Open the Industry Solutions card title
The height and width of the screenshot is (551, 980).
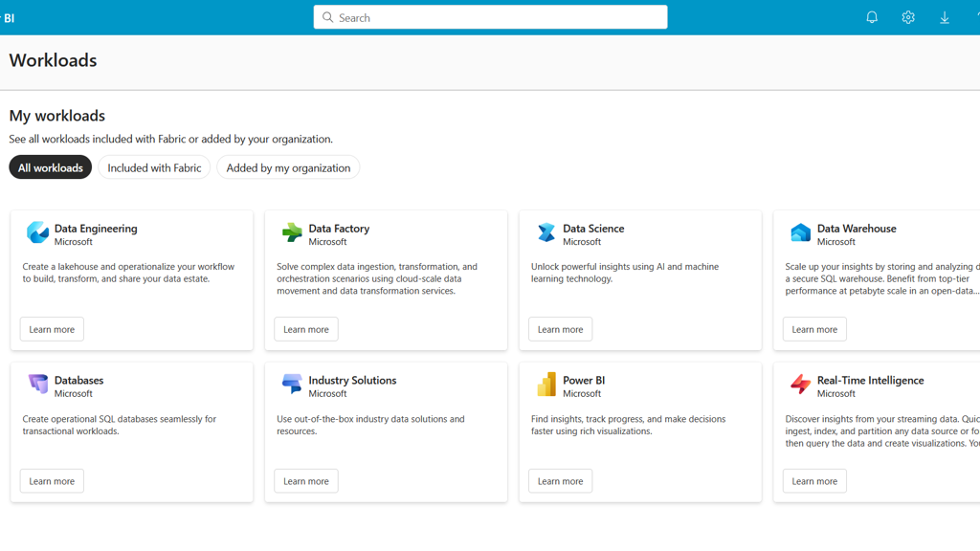pyautogui.click(x=352, y=380)
